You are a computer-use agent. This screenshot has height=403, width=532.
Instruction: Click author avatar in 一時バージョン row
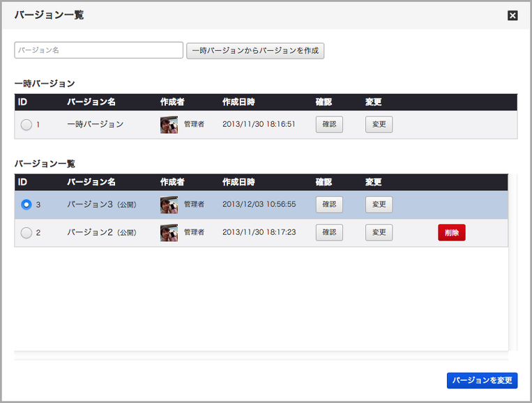(169, 125)
